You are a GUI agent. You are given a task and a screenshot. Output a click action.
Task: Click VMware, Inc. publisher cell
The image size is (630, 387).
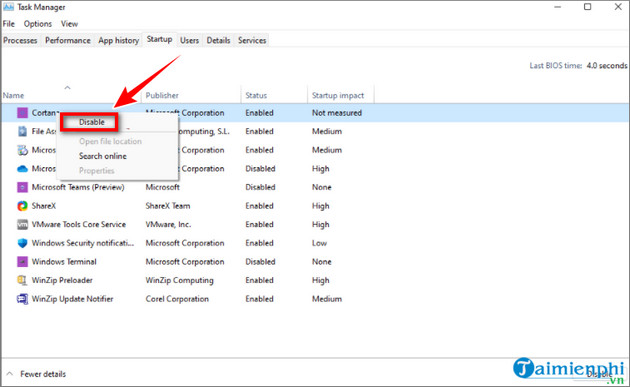[168, 224]
